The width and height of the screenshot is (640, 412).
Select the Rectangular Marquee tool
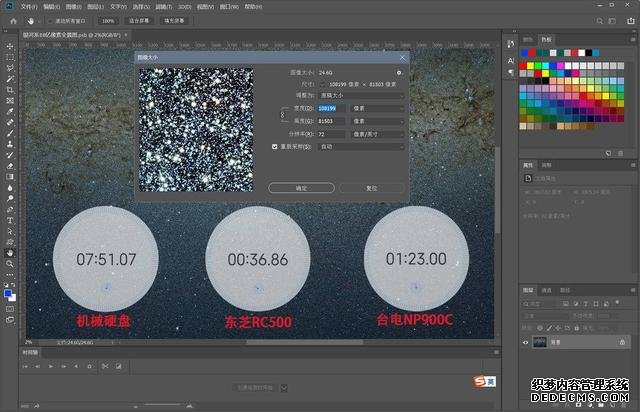tap(10, 57)
